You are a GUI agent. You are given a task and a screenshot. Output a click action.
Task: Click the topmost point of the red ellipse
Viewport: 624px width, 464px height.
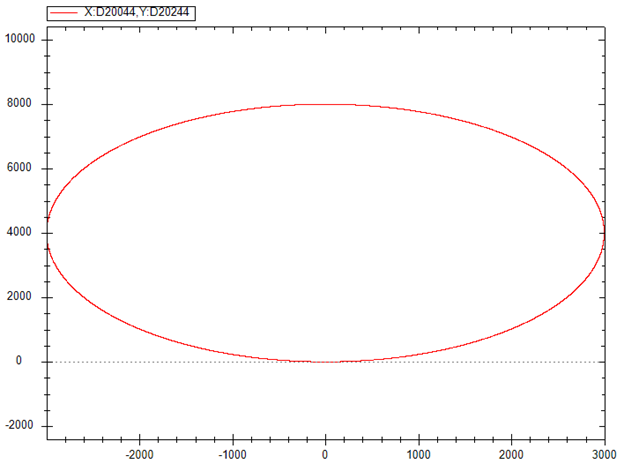point(326,104)
